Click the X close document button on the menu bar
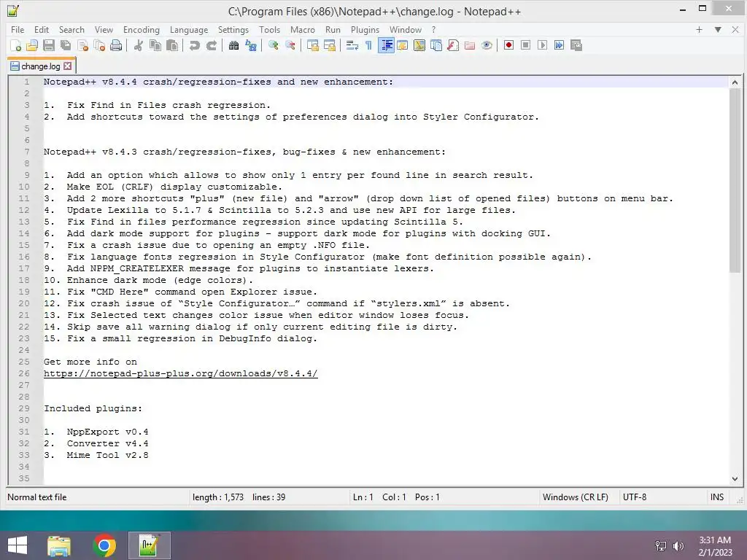747x560 pixels. tap(735, 29)
